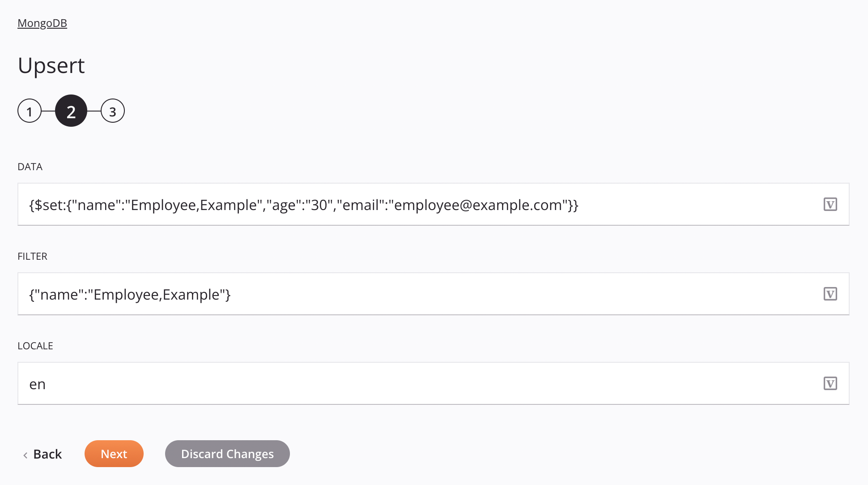868x485 pixels.
Task: Click step 1 circle in progress indicator
Action: [x=29, y=111]
